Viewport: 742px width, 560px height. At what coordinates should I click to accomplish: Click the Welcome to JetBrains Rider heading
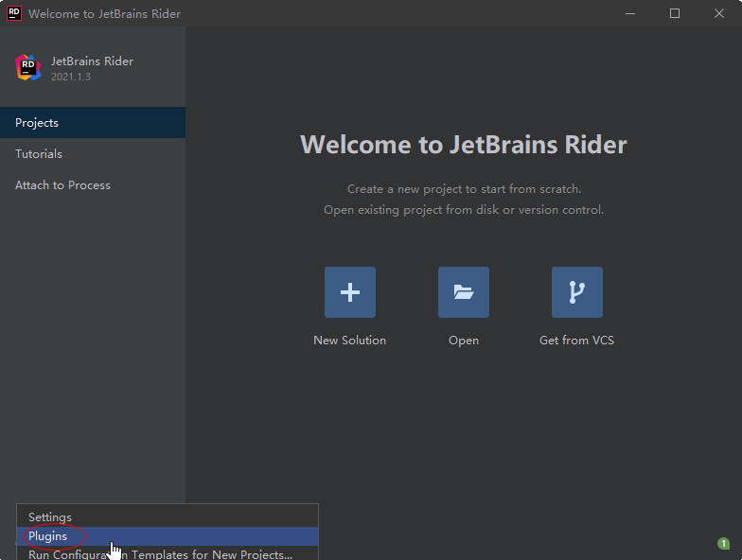[464, 144]
